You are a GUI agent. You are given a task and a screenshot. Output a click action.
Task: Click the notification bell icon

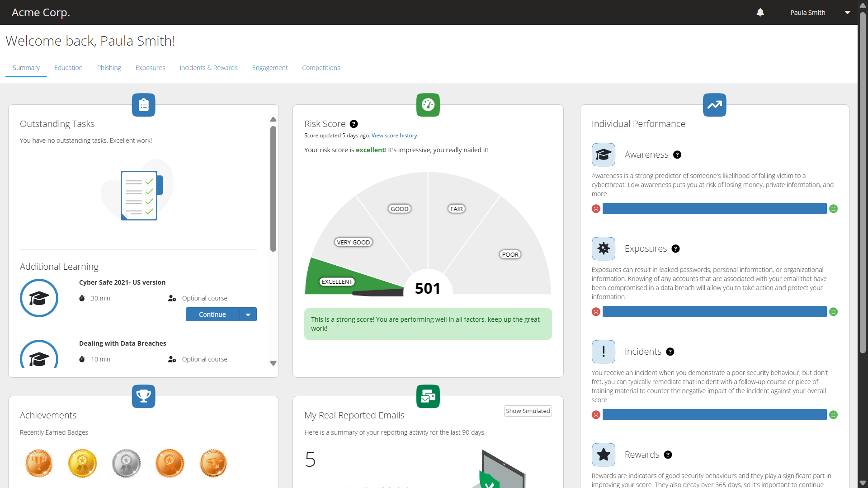click(x=760, y=13)
